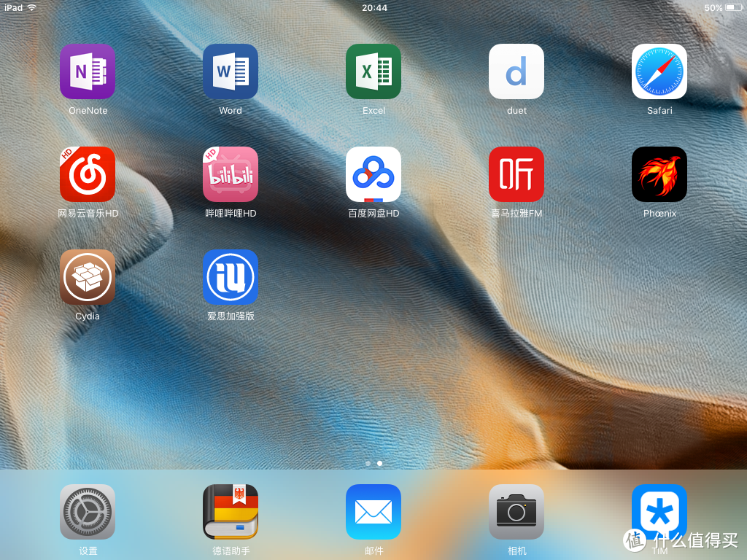Open Cydia package manager
The width and height of the screenshot is (747, 560).
tap(88, 277)
